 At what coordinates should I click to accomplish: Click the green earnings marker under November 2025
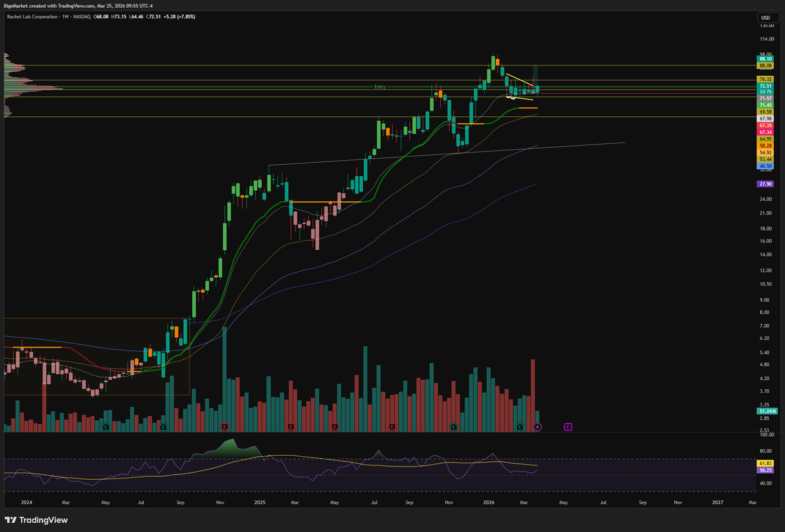point(453,427)
